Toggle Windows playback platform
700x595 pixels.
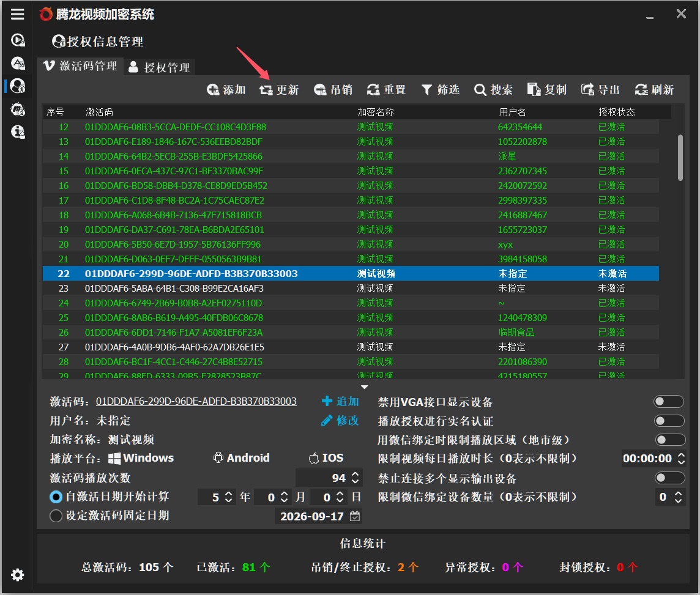pyautogui.click(x=141, y=457)
